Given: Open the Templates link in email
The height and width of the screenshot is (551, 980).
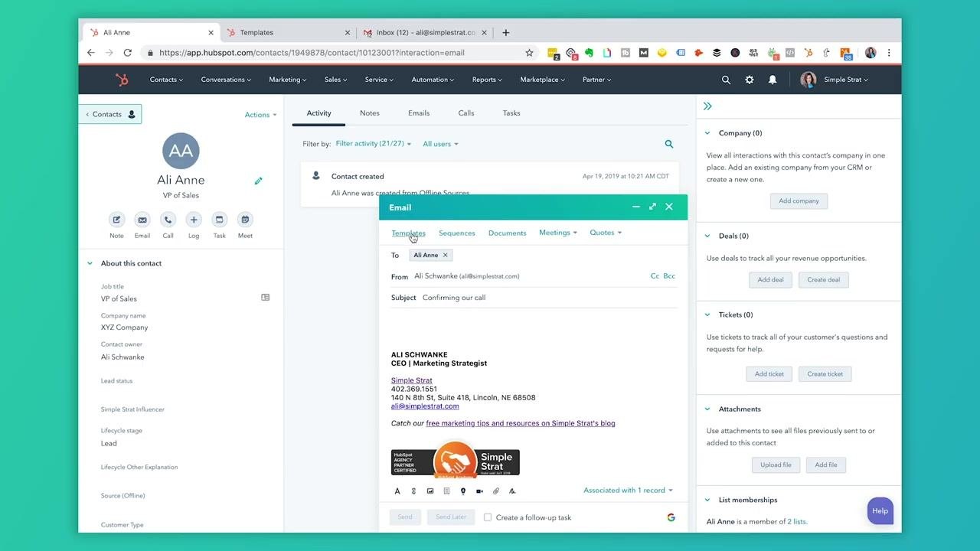Looking at the screenshot, I should 408,233.
